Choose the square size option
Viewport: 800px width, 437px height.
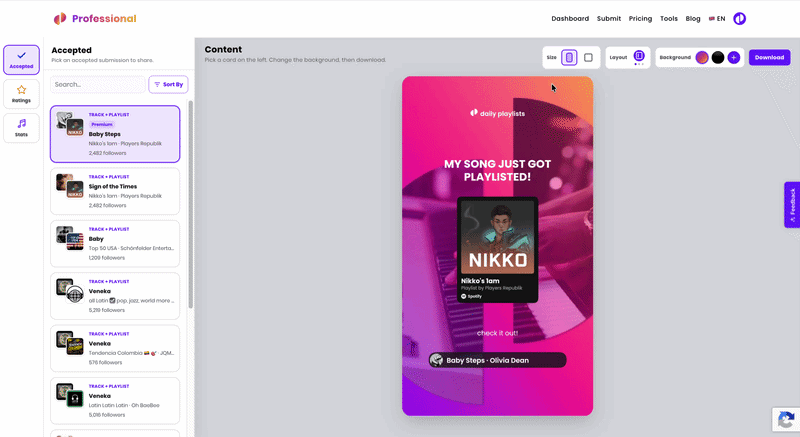[588, 58]
